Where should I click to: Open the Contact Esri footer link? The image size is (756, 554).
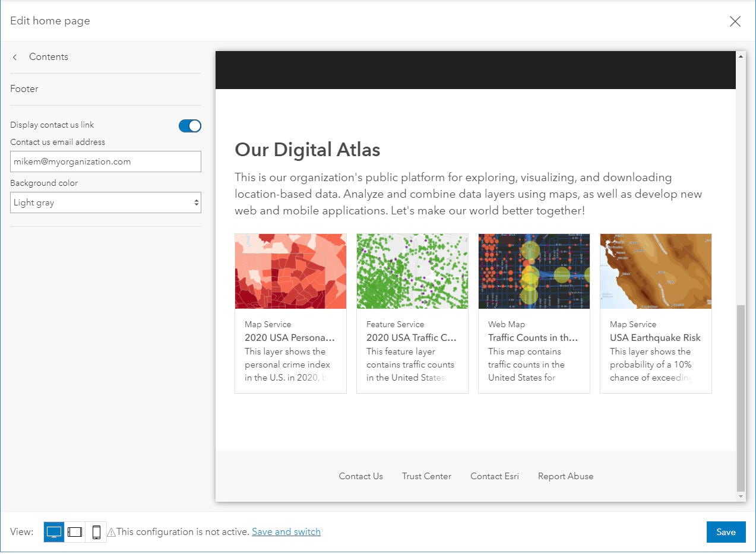coord(495,476)
